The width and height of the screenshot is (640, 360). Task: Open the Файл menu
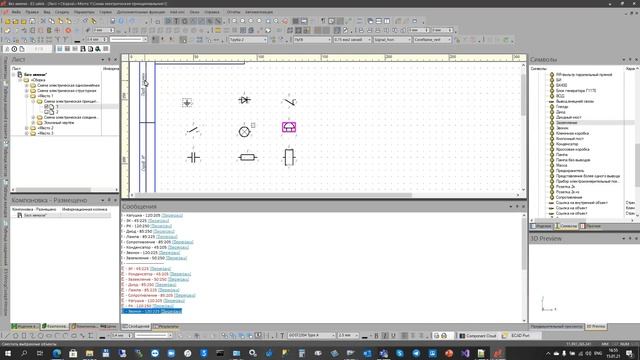coord(16,12)
